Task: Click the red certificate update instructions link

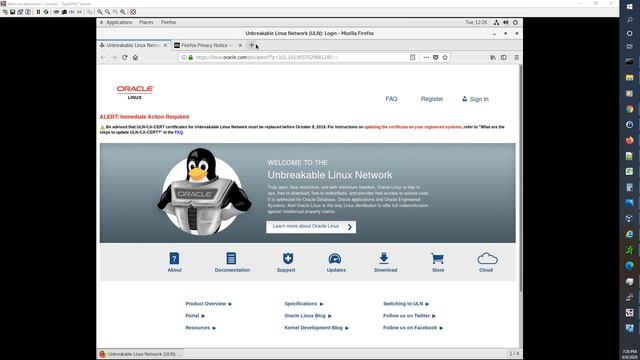Action: pos(413,127)
